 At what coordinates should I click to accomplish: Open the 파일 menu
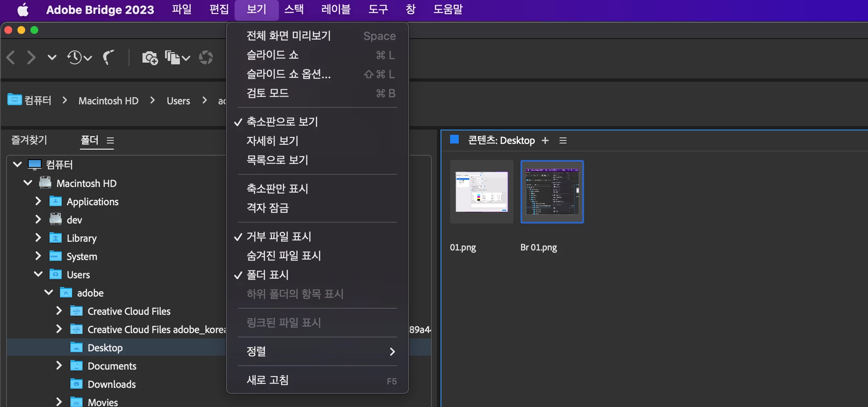(x=182, y=10)
